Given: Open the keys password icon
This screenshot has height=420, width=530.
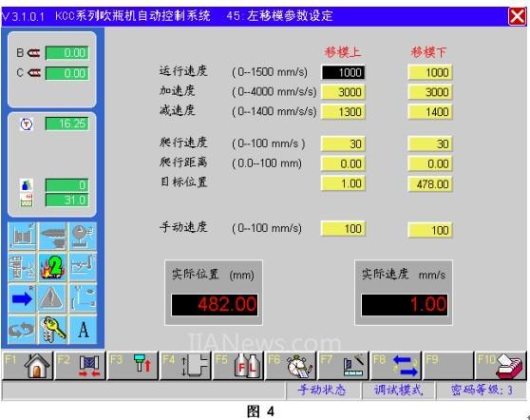Looking at the screenshot, I should tap(53, 330).
